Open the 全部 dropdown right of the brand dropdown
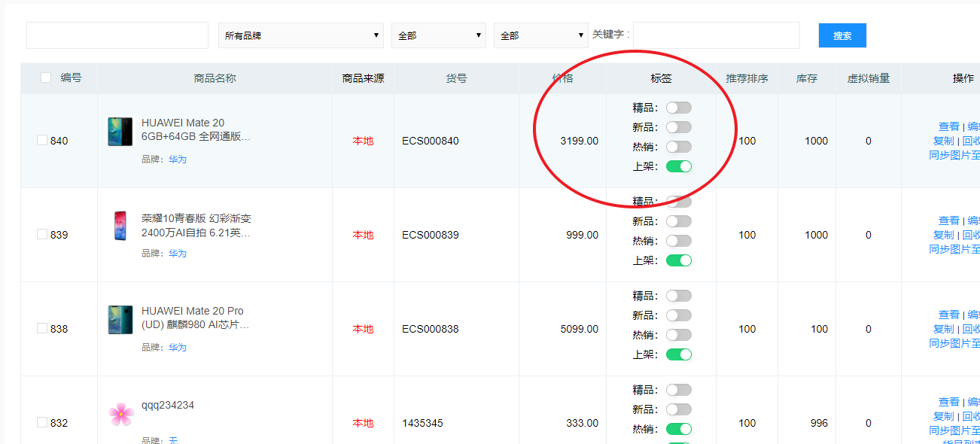The width and height of the screenshot is (980, 444). pos(439,35)
